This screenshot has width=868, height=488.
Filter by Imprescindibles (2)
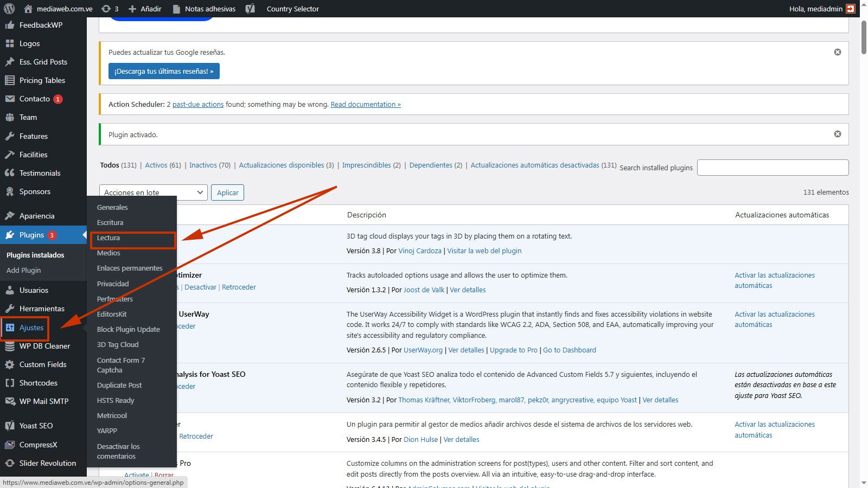coord(371,165)
